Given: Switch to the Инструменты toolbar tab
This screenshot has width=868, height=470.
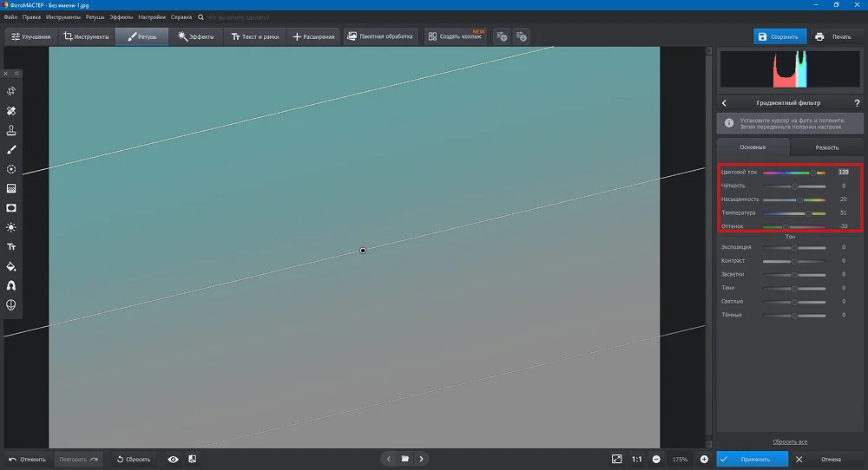Looking at the screenshot, I should point(86,36).
